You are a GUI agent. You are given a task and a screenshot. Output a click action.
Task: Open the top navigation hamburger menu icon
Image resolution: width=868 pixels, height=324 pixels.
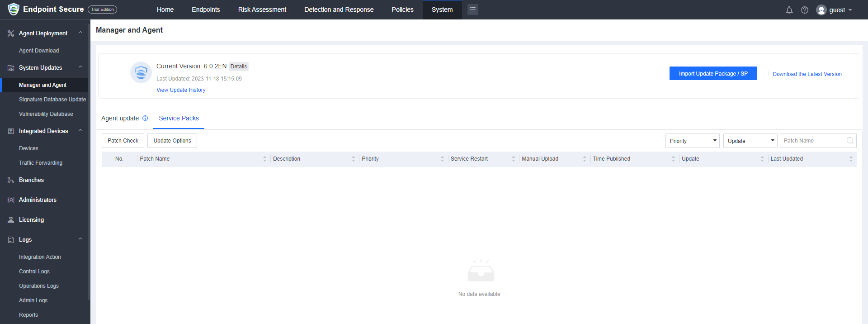(x=473, y=10)
